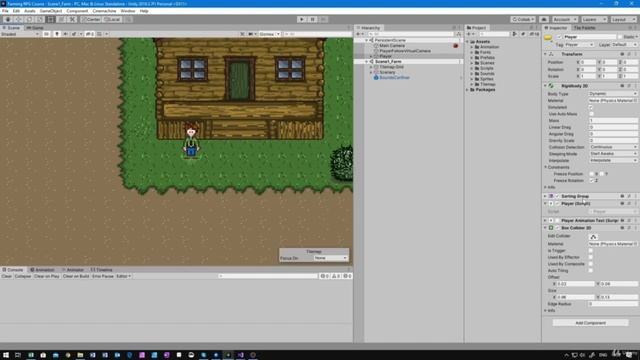
Task: Select the Rect Transform tool
Action: tap(51, 19)
